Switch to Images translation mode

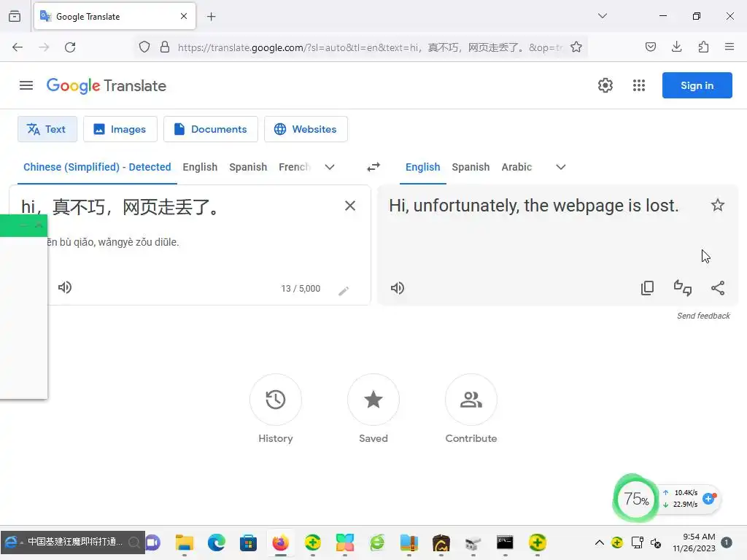point(120,129)
